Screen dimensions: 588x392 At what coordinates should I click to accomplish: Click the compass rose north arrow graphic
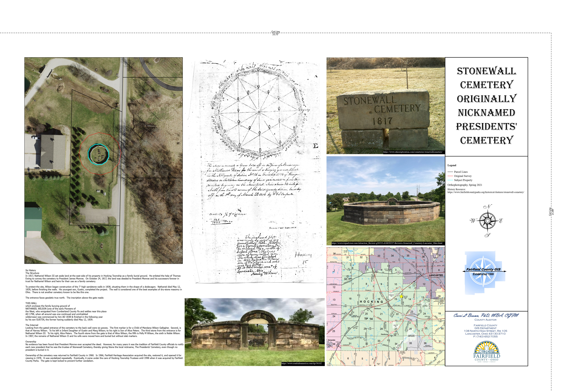click(487, 221)
